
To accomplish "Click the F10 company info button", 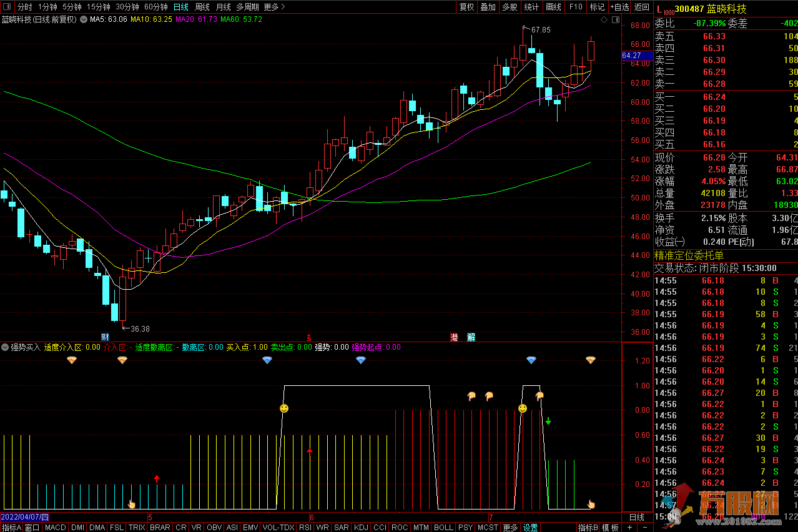I will [x=576, y=7].
